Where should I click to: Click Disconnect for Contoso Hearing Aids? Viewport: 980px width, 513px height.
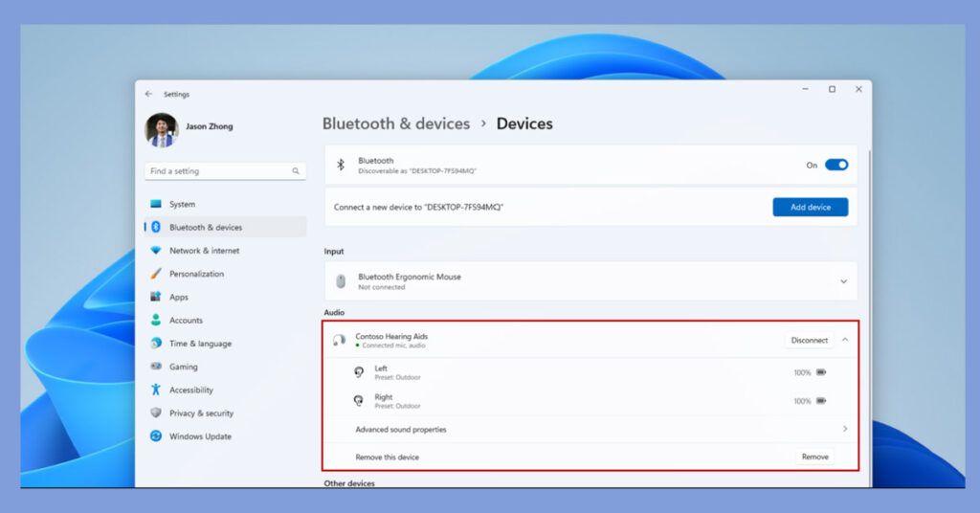[809, 340]
